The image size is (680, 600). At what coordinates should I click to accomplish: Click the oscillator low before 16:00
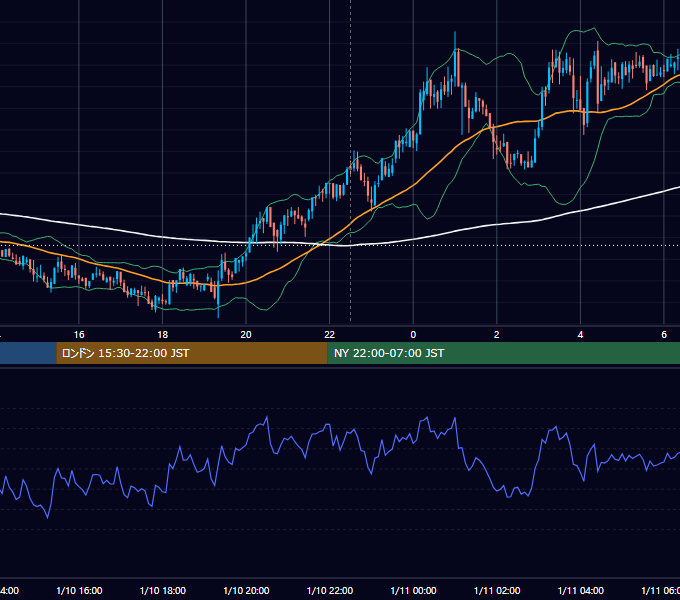[47, 516]
